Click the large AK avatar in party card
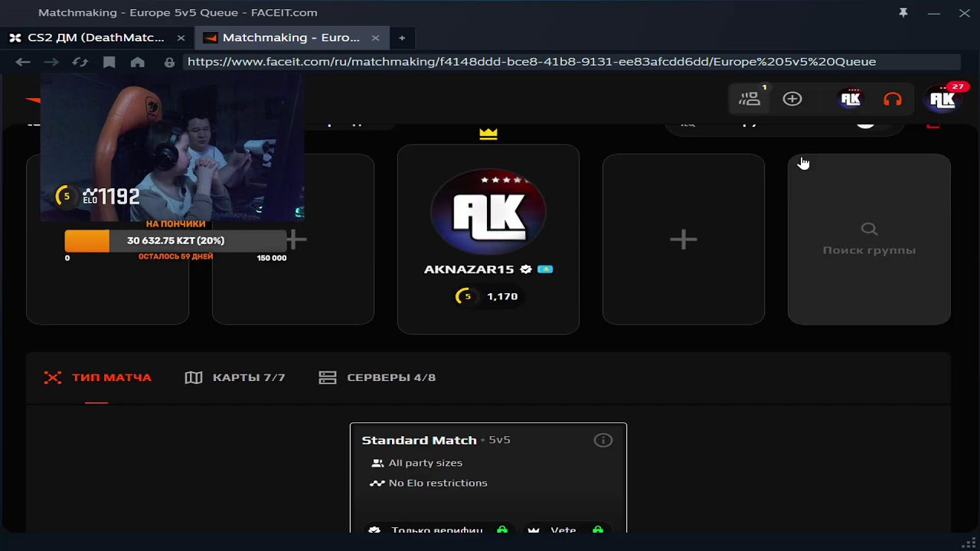The width and height of the screenshot is (980, 551). pos(488,212)
